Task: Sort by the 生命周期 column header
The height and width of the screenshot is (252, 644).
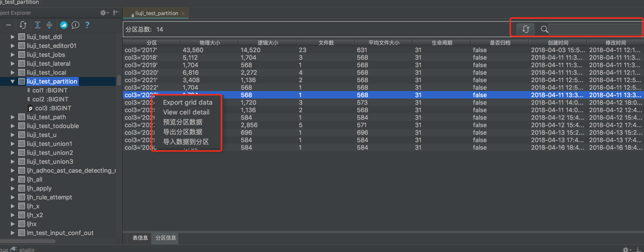Action: (442, 43)
